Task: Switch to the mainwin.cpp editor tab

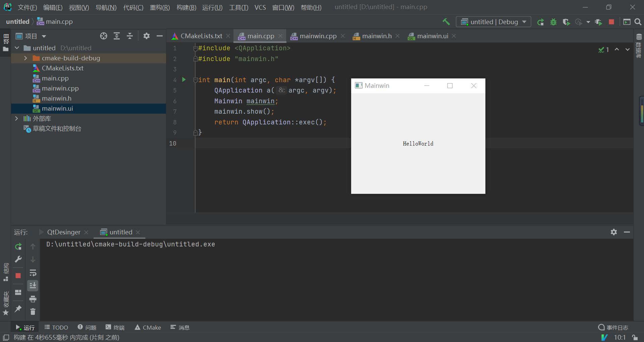Action: tap(317, 36)
